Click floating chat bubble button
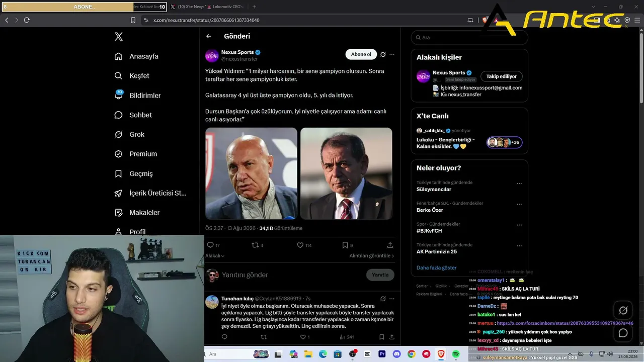Image resolution: width=644 pixels, height=362 pixels. coord(623,333)
